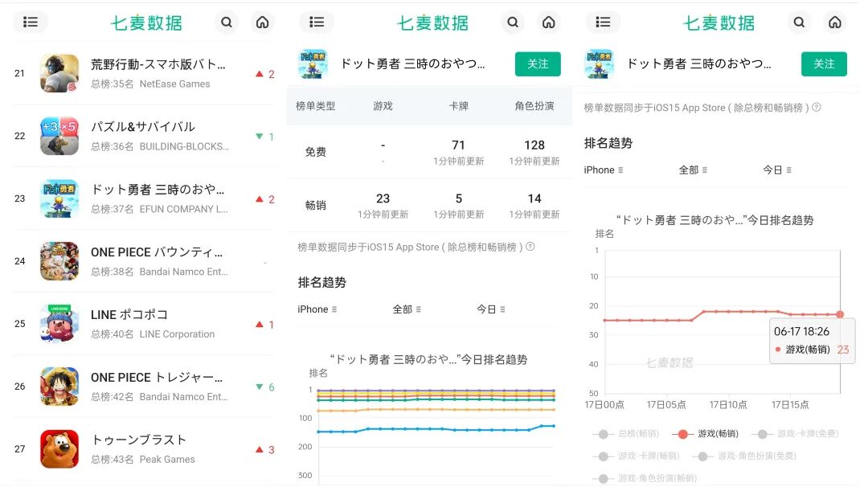Open the ranking list menu via hamburger icon
868x491 pixels.
point(31,23)
